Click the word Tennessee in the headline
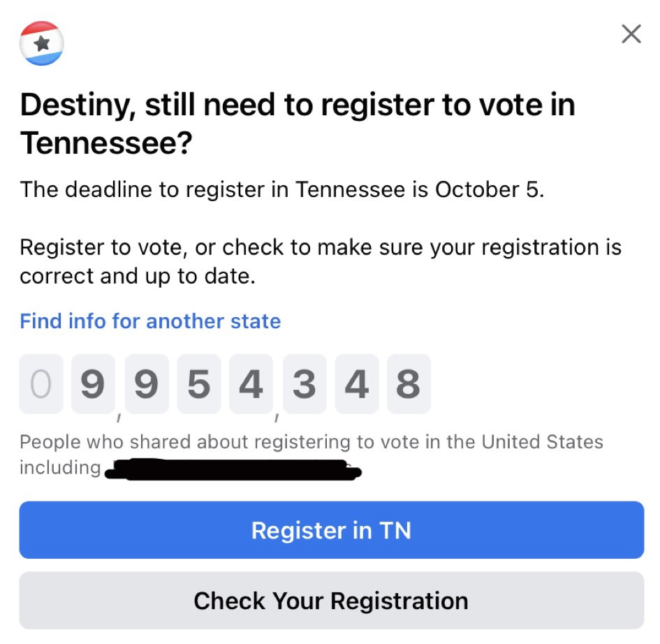The height and width of the screenshot is (644, 660). pyautogui.click(x=105, y=143)
